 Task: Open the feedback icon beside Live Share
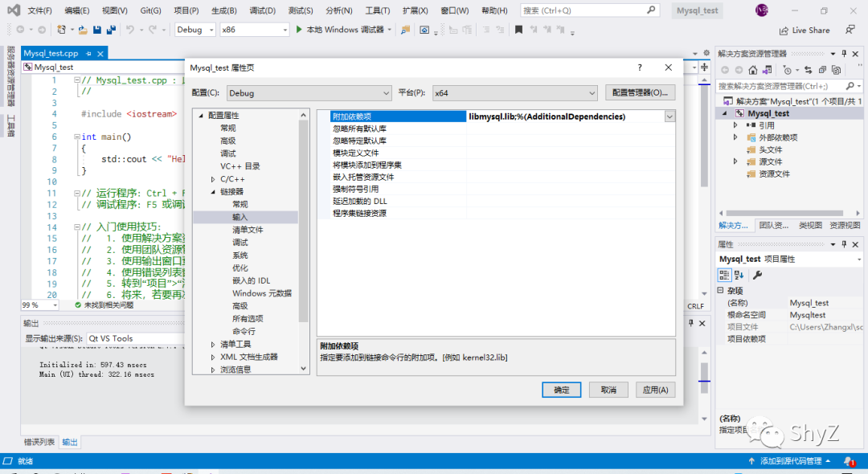point(850,30)
